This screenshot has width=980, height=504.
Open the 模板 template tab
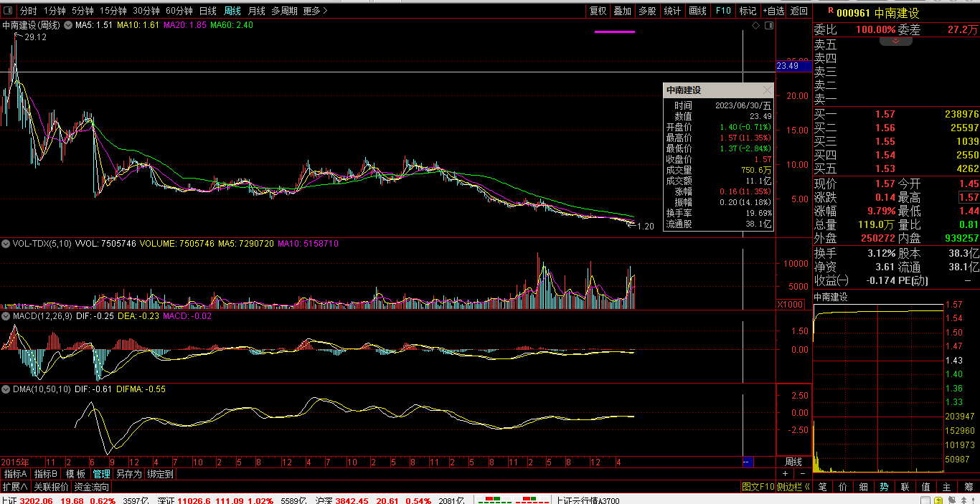click(76, 474)
